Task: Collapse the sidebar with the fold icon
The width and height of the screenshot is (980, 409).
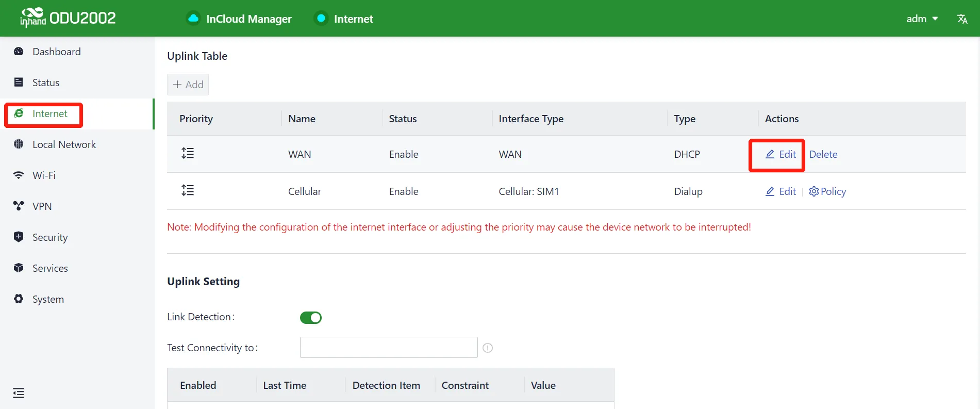Action: [x=19, y=393]
